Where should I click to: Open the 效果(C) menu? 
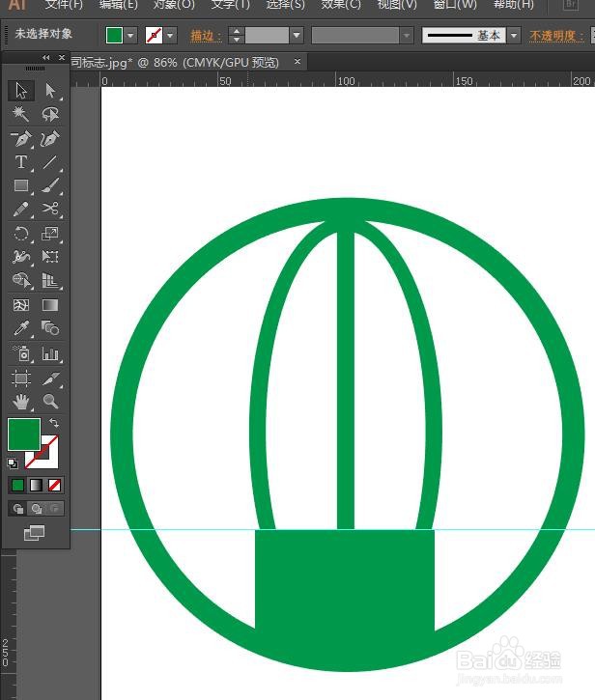pos(341,5)
